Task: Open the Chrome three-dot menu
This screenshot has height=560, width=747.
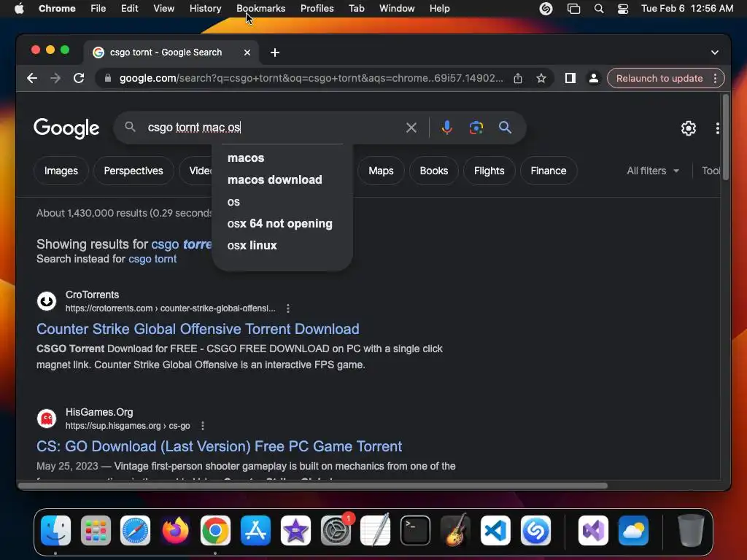Action: [715, 78]
